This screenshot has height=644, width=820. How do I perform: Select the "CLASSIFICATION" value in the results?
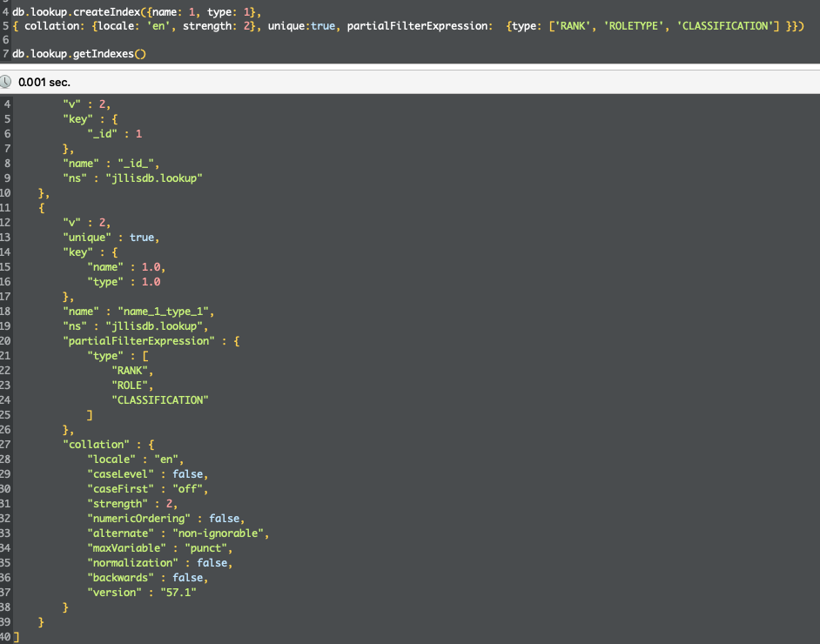tap(160, 399)
